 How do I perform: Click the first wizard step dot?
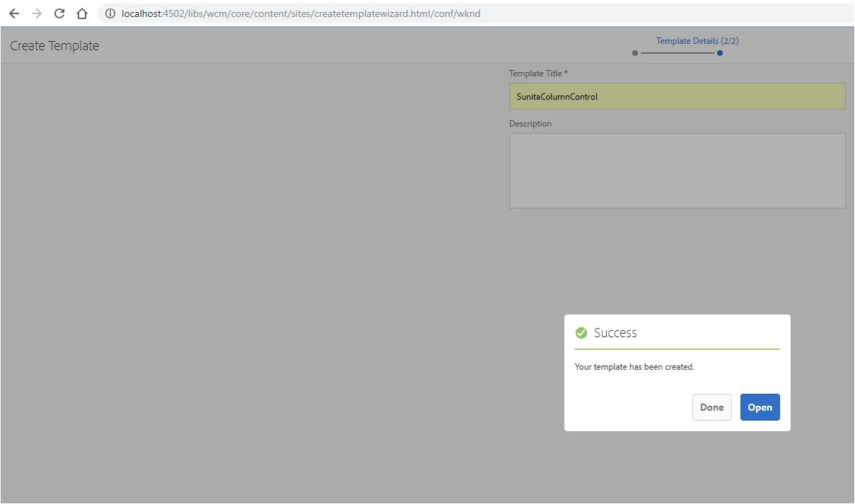[635, 53]
